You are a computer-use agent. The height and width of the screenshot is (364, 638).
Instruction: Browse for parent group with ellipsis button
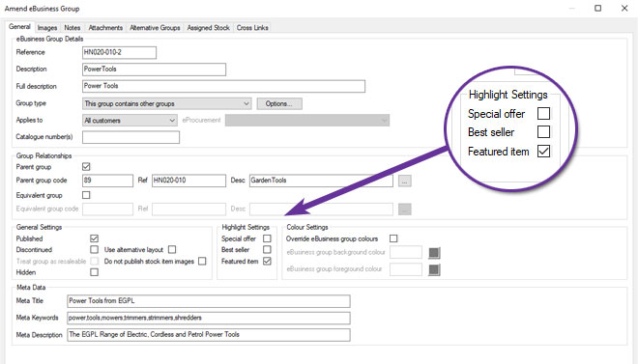click(x=404, y=181)
